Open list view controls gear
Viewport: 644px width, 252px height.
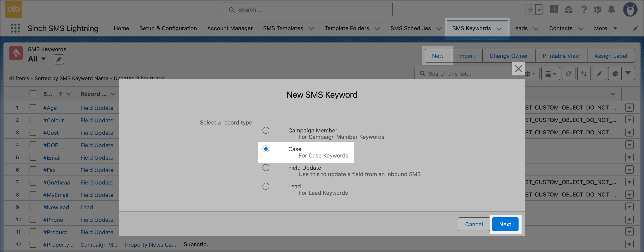(x=530, y=74)
